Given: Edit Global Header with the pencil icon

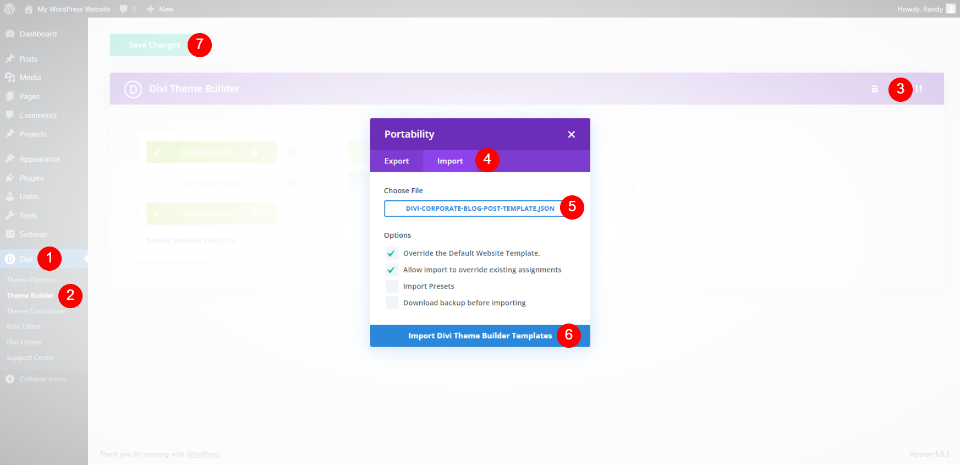Looking at the screenshot, I should pos(157,152).
